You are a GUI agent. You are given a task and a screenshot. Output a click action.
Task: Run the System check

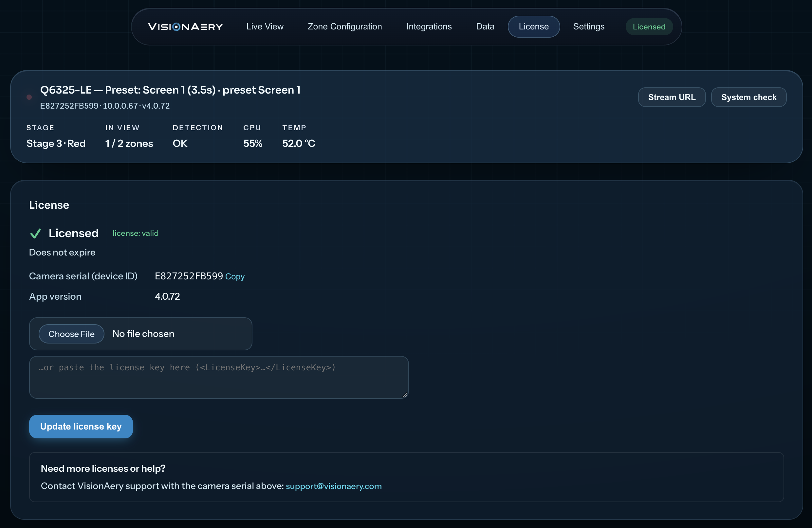pyautogui.click(x=748, y=97)
